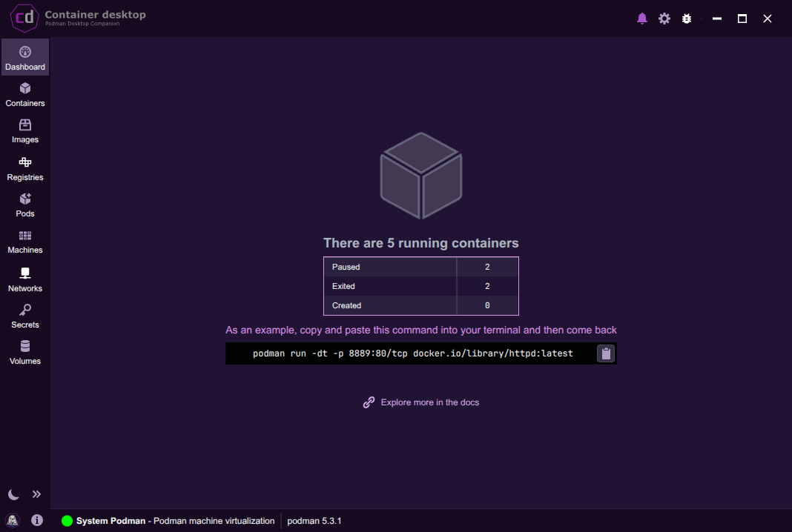The image size is (792, 532).
Task: Toggle dark mode moon icon
Action: tap(13, 494)
